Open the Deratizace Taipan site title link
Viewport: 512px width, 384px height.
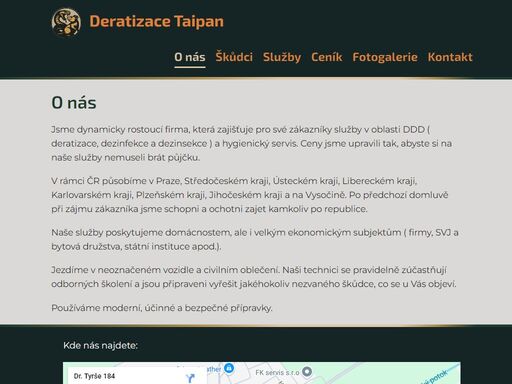point(156,21)
